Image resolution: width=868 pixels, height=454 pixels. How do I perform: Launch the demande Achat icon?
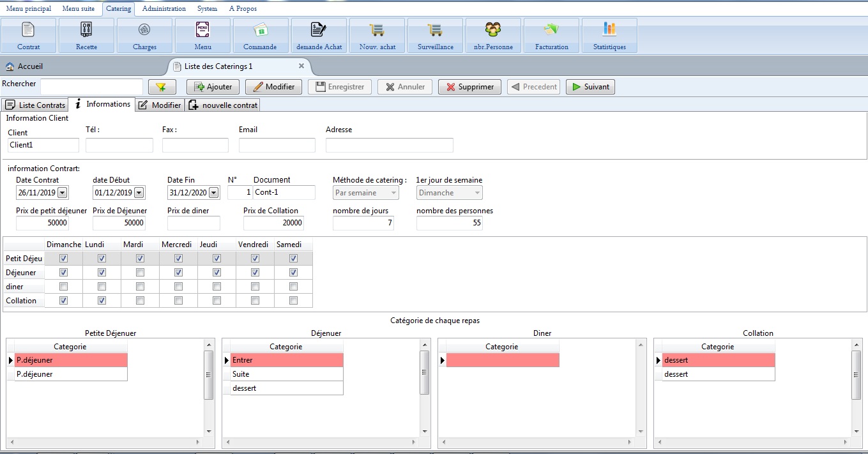point(318,30)
